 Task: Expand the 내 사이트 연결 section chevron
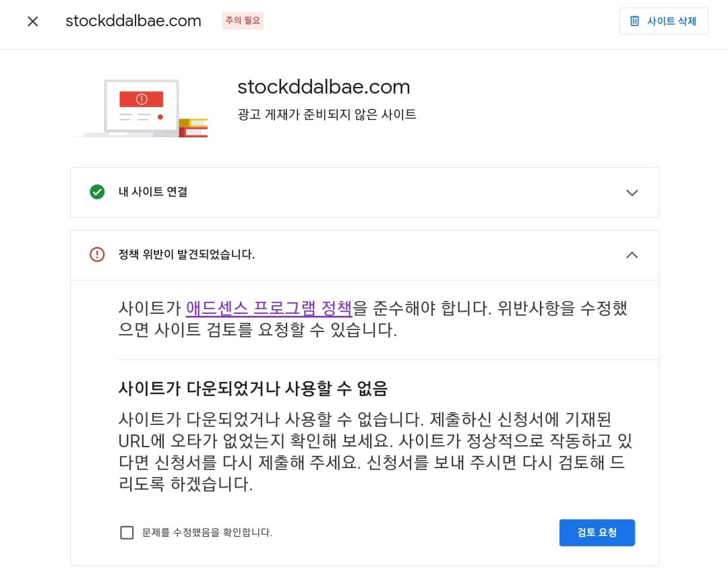coord(632,193)
